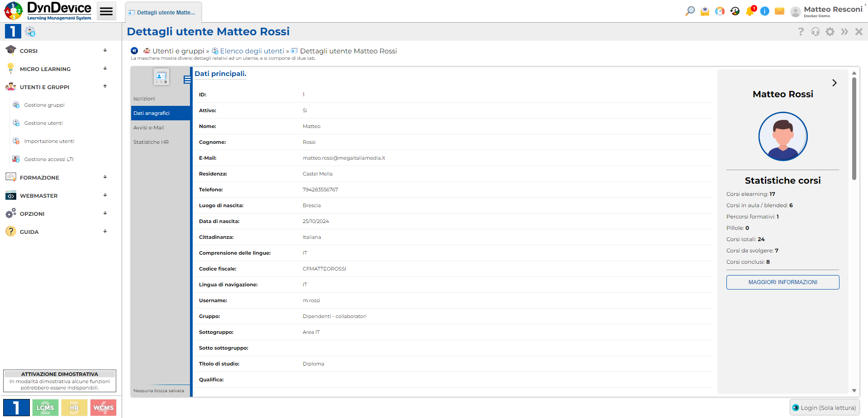This screenshot has width=868, height=418.
Task: Click the help question mark icon
Action: tap(801, 32)
